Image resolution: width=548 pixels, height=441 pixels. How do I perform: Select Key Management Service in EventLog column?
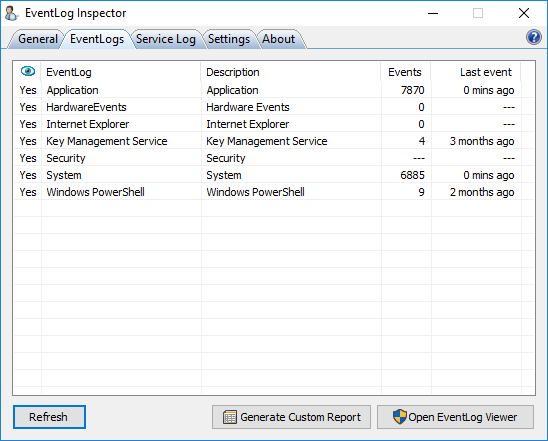107,141
